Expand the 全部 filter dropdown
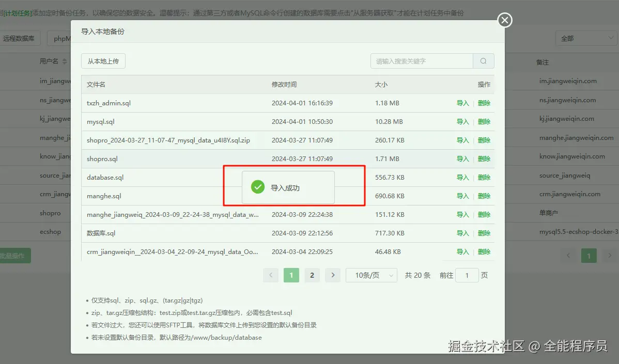 coord(586,38)
